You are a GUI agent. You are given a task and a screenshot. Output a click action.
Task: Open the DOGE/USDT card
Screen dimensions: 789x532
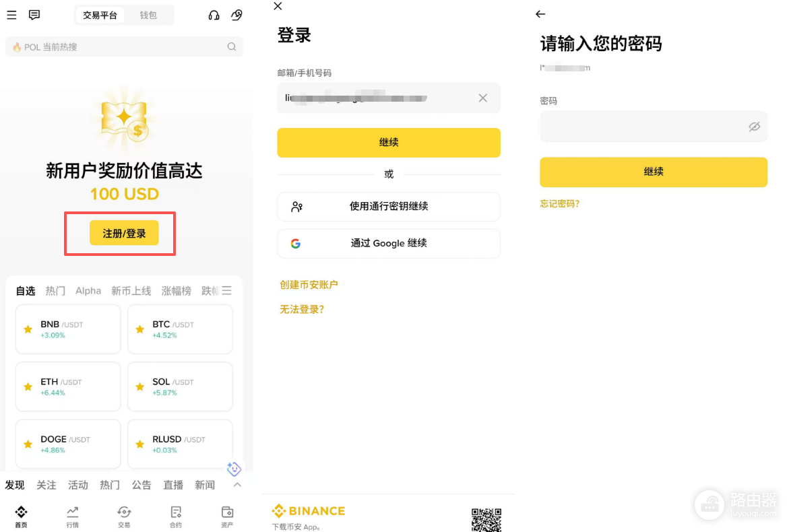(x=69, y=444)
